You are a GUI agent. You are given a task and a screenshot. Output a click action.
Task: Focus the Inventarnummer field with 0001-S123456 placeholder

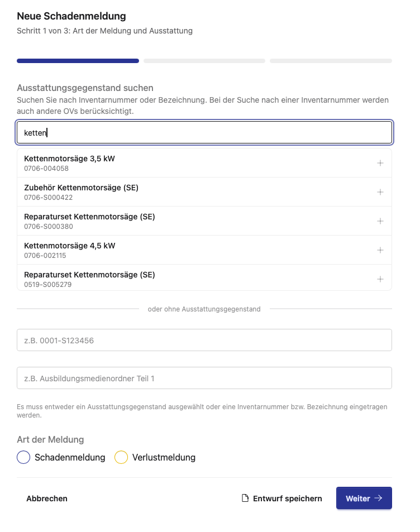tap(204, 339)
